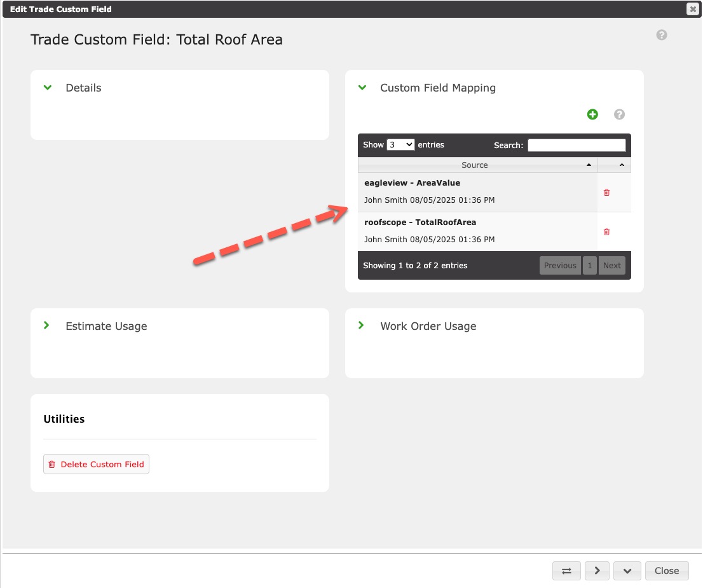The height and width of the screenshot is (588, 703).
Task: Click the swap arrows footer button
Action: [x=566, y=570]
